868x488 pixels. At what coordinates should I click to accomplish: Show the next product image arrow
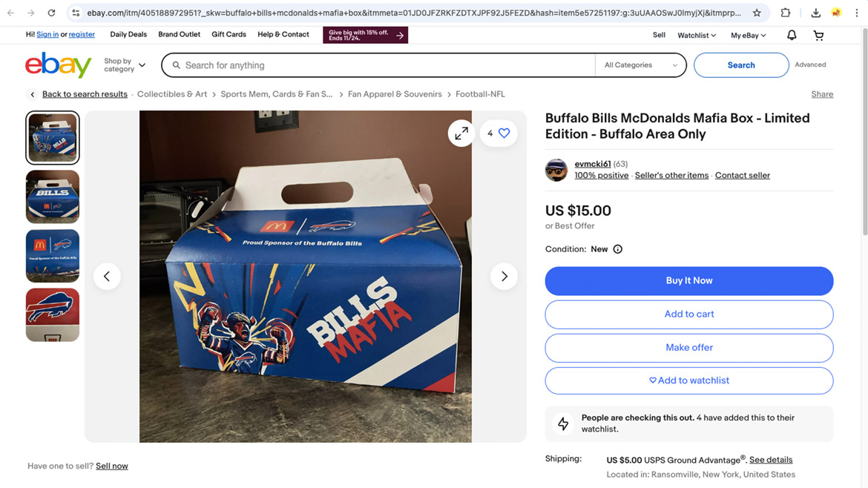(x=504, y=277)
